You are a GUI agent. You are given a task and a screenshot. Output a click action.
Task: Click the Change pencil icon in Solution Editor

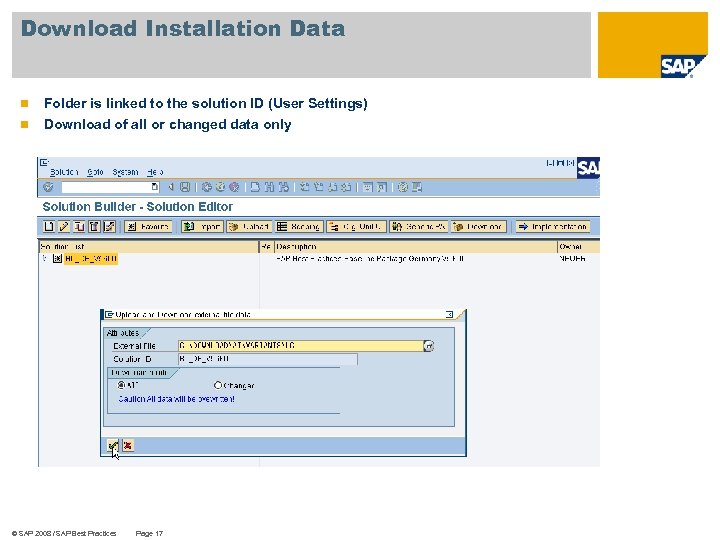[x=64, y=226]
